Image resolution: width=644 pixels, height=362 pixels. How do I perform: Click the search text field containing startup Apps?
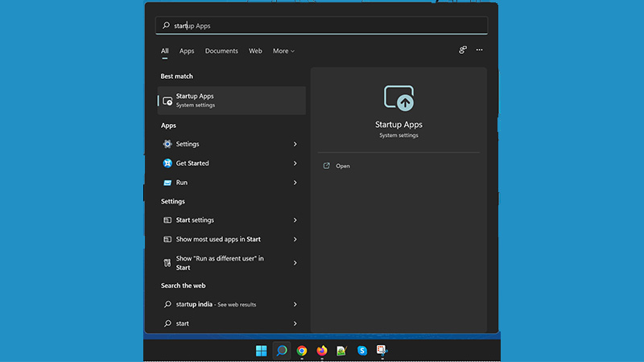click(321, 26)
